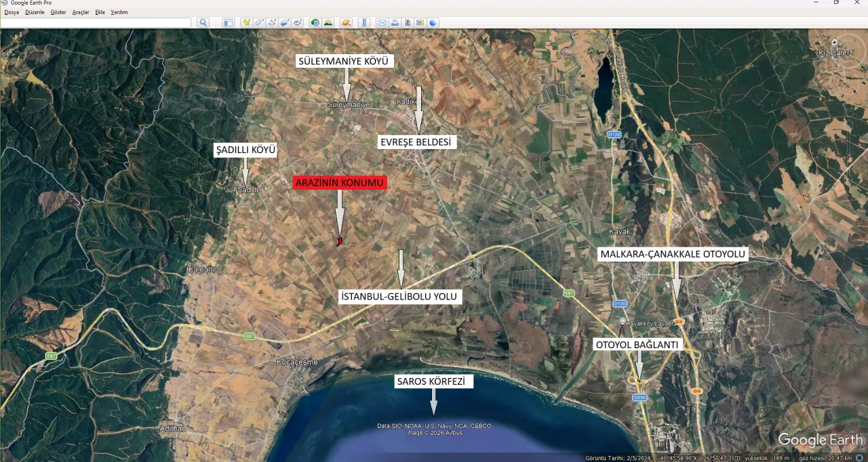This screenshot has width=868, height=462.
Task: Open the Ekle menu
Action: 100,12
